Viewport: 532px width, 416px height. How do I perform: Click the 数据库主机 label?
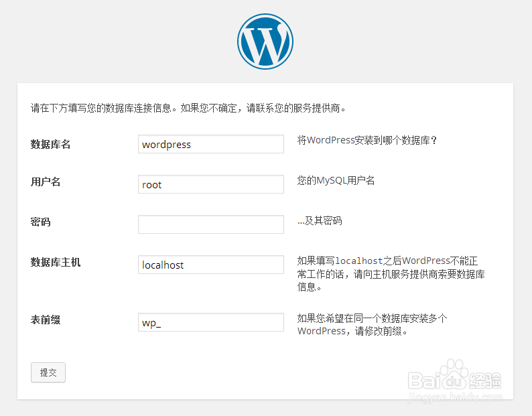point(56,262)
